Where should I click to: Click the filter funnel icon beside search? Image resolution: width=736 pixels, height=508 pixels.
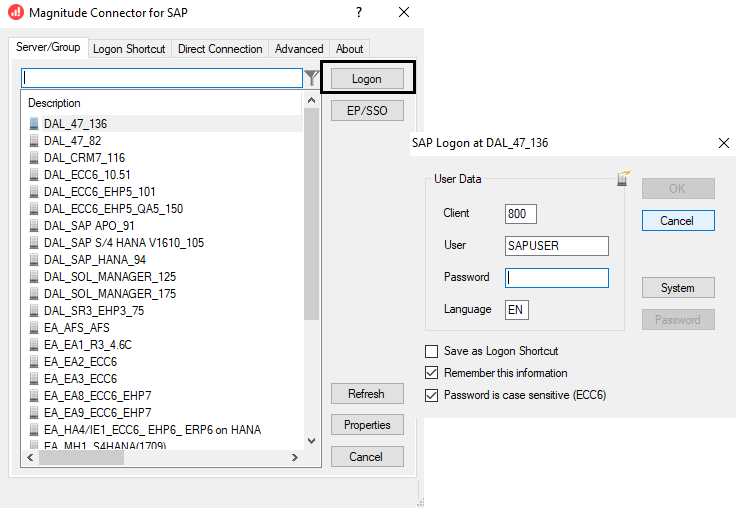coord(312,78)
